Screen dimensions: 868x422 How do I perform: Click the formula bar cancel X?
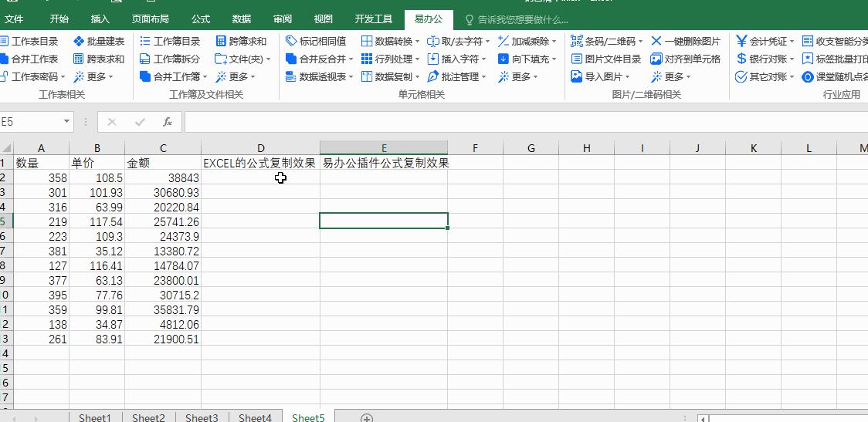(112, 122)
